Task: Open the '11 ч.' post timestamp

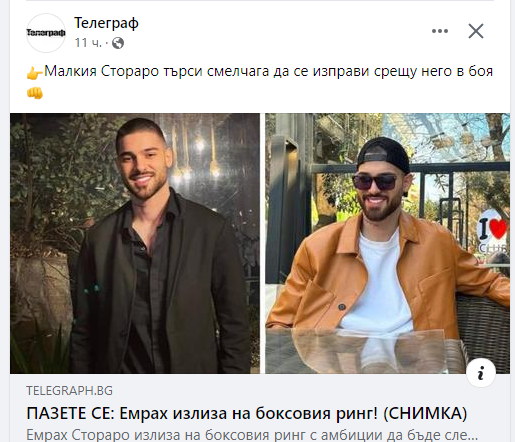Action: [88, 43]
